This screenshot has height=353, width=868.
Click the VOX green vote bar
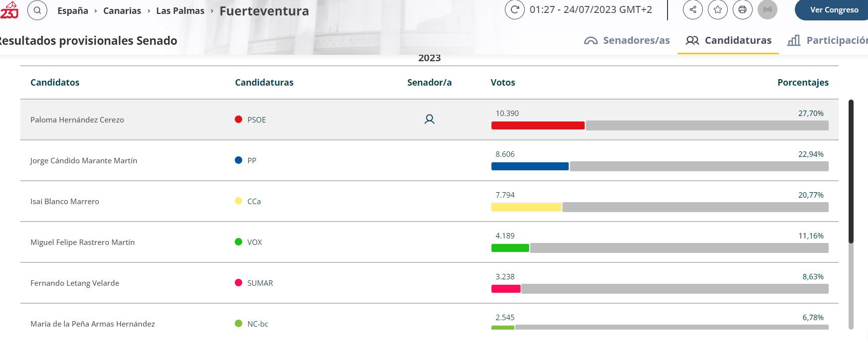point(510,248)
